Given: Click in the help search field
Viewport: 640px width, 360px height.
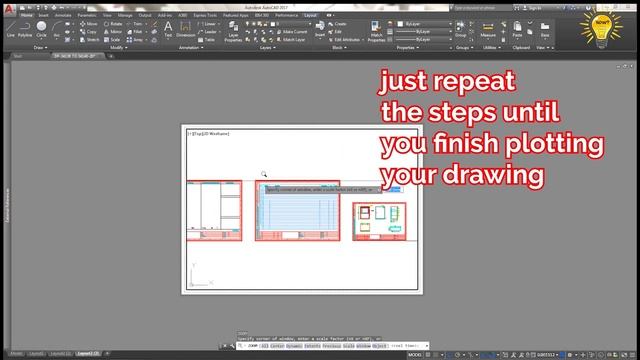Looking at the screenshot, I should [x=482, y=8].
